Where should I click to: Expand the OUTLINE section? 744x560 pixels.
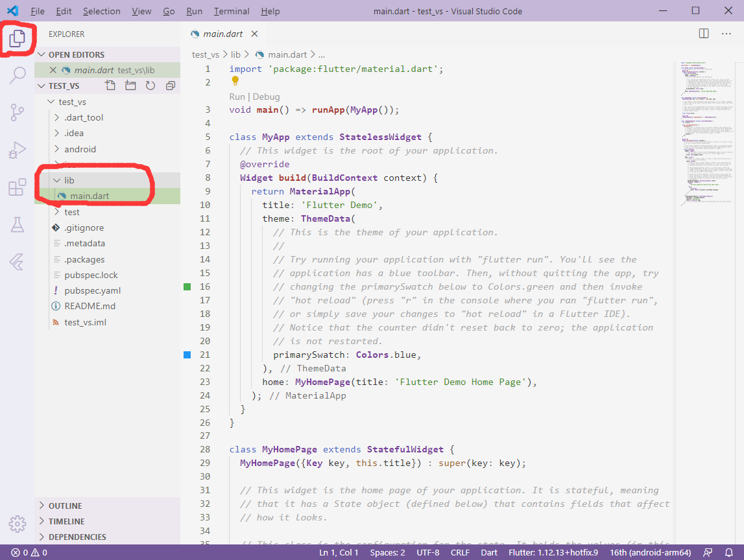42,506
